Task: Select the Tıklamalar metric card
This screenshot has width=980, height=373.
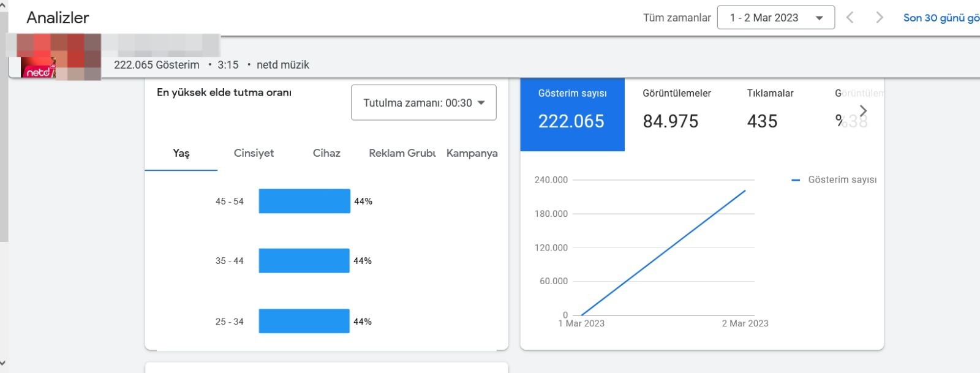Action: (x=770, y=115)
